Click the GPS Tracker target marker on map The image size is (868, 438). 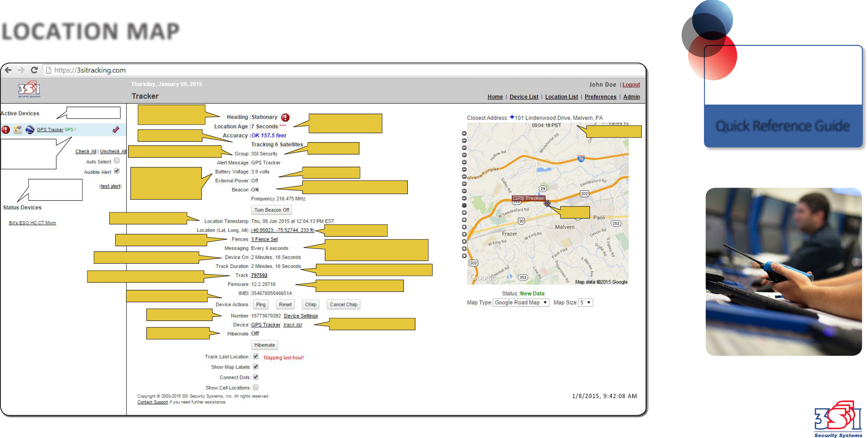tap(547, 203)
